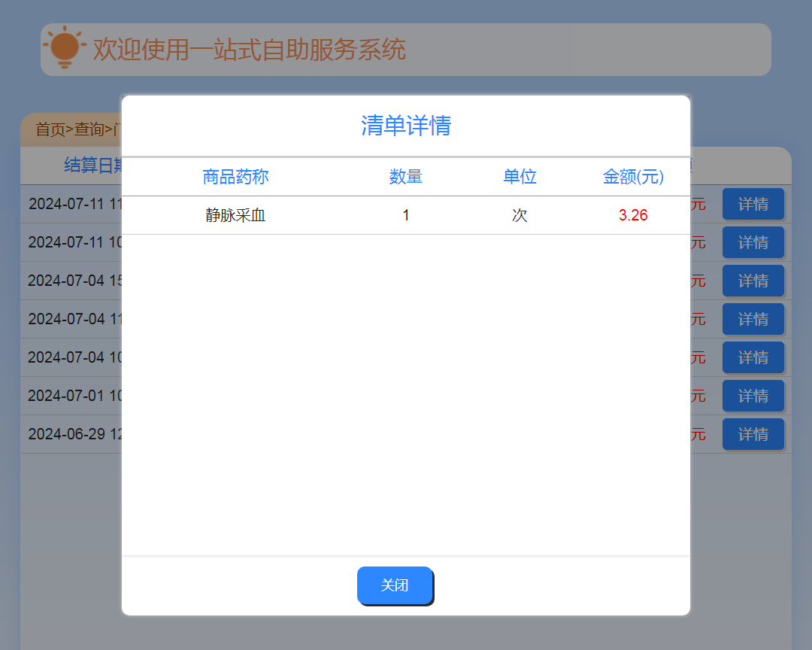This screenshot has width=812, height=650.
Task: Select 查询 in the breadcrumb path
Action: pos(88,129)
